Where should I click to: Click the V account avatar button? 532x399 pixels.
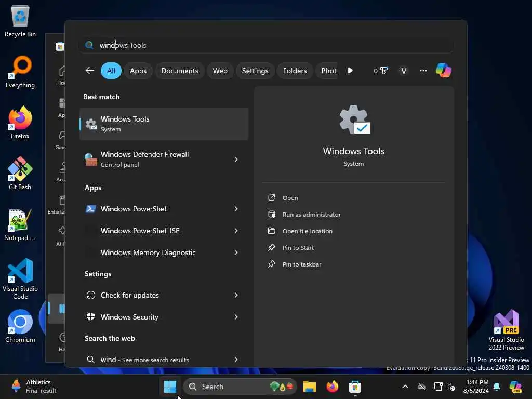pyautogui.click(x=403, y=71)
